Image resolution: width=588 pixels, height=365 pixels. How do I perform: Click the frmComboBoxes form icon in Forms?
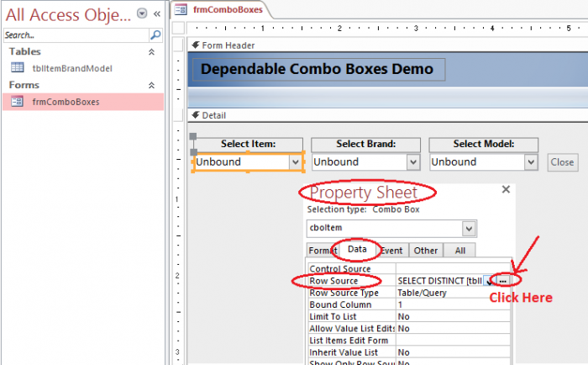17,102
